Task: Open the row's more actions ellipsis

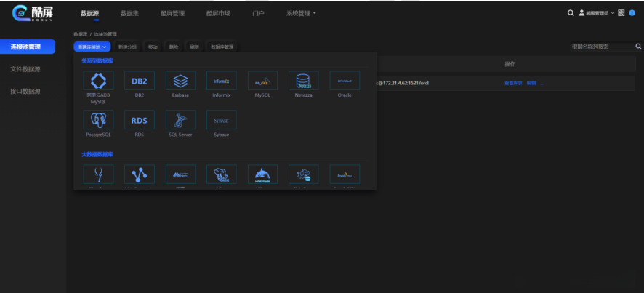Action: [x=542, y=83]
